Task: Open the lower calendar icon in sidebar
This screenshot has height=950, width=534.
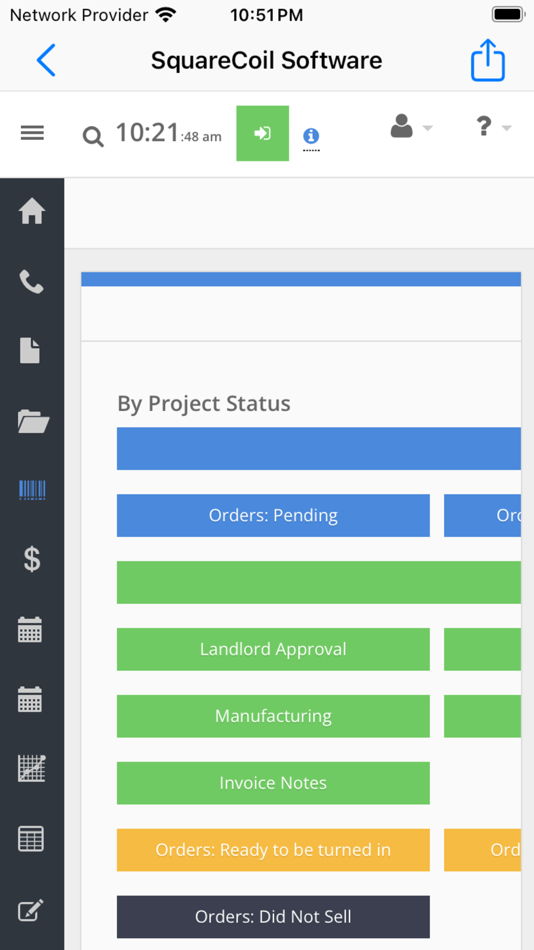Action: [30, 699]
